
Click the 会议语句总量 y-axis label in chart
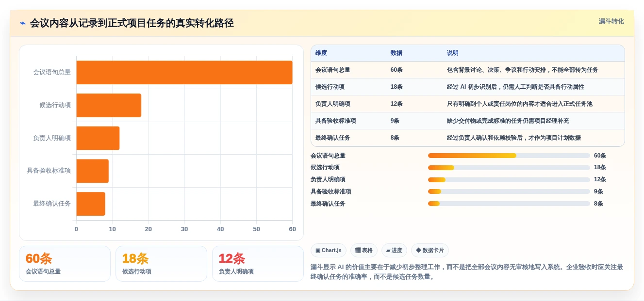click(52, 72)
